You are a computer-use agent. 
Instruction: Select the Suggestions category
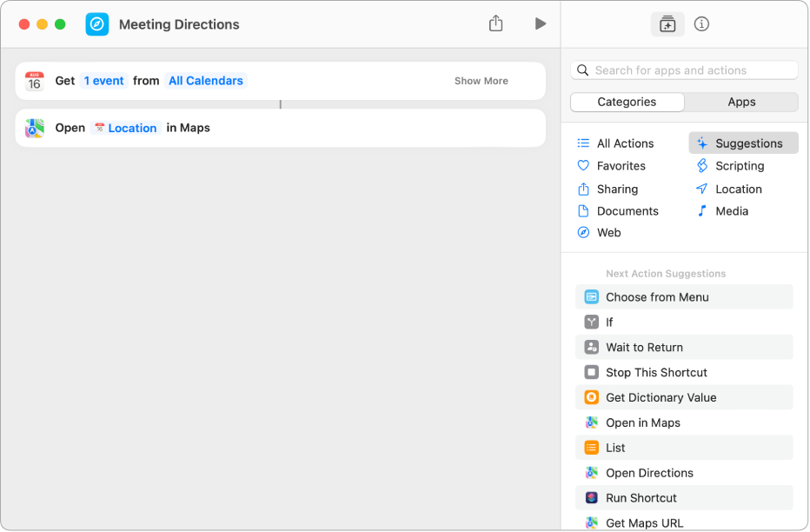click(x=747, y=143)
